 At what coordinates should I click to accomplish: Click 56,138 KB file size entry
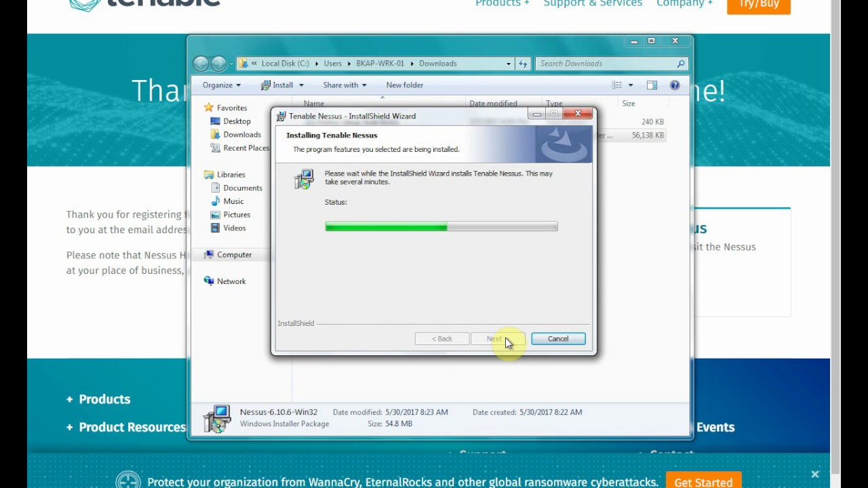648,136
